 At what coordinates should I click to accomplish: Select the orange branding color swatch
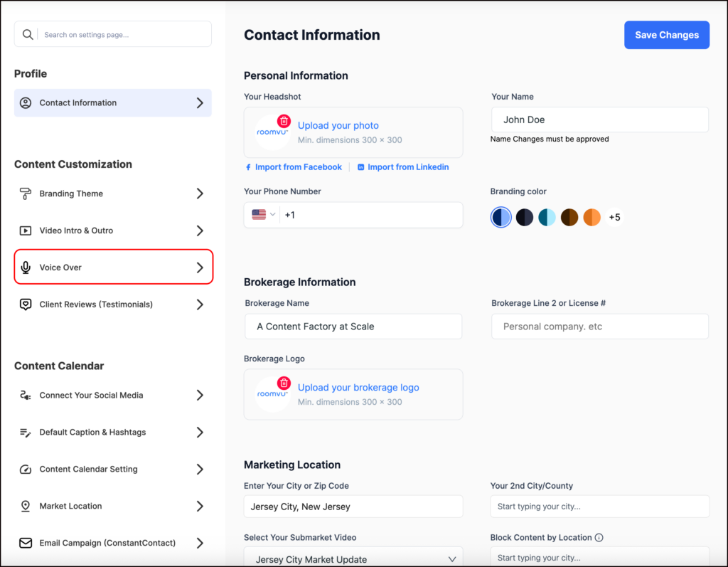click(591, 217)
